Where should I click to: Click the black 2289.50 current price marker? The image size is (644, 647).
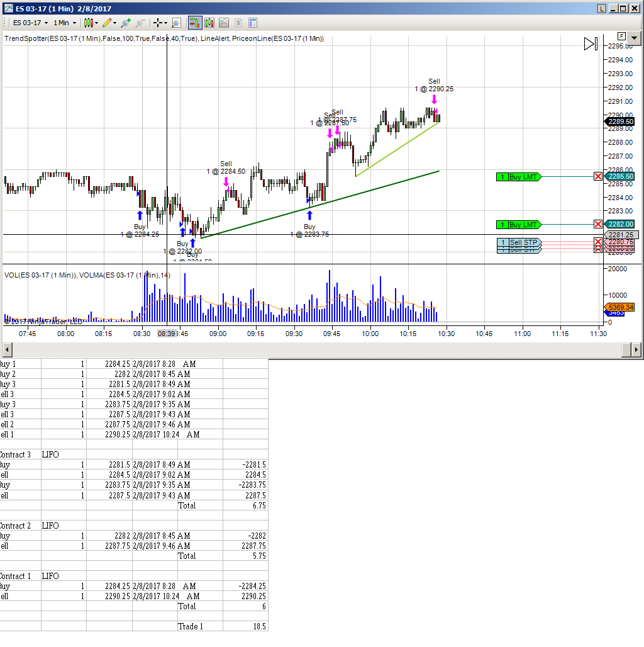[619, 121]
